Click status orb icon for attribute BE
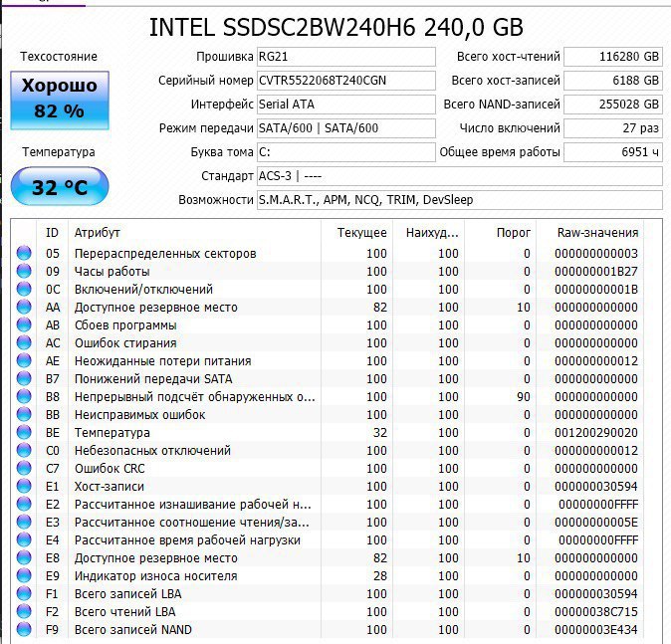Image resolution: width=671 pixels, height=644 pixels. tap(24, 433)
